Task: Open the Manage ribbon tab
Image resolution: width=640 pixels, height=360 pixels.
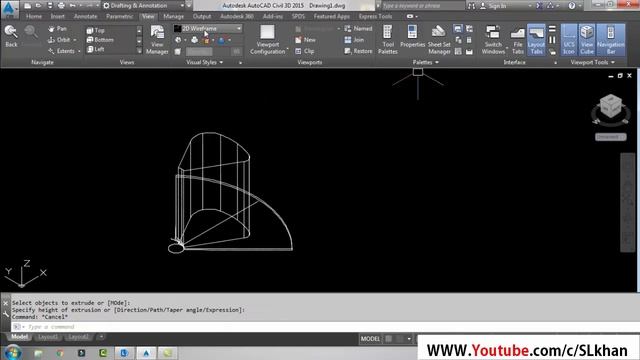Action: point(173,16)
